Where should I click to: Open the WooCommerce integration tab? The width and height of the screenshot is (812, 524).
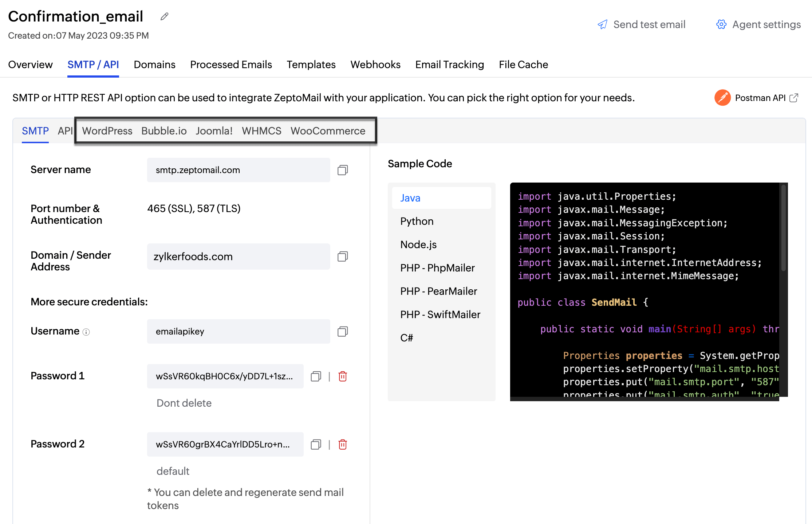328,131
